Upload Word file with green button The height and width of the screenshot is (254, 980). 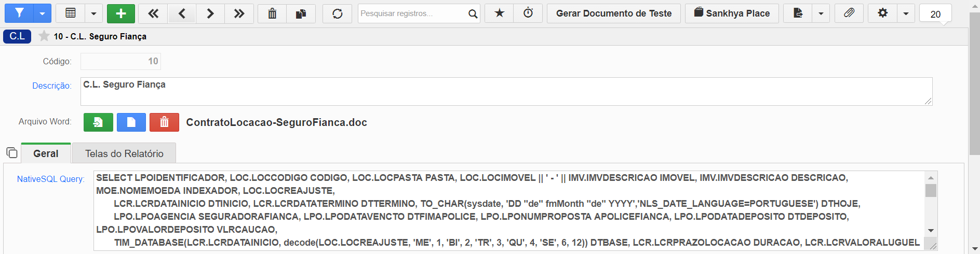[98, 122]
